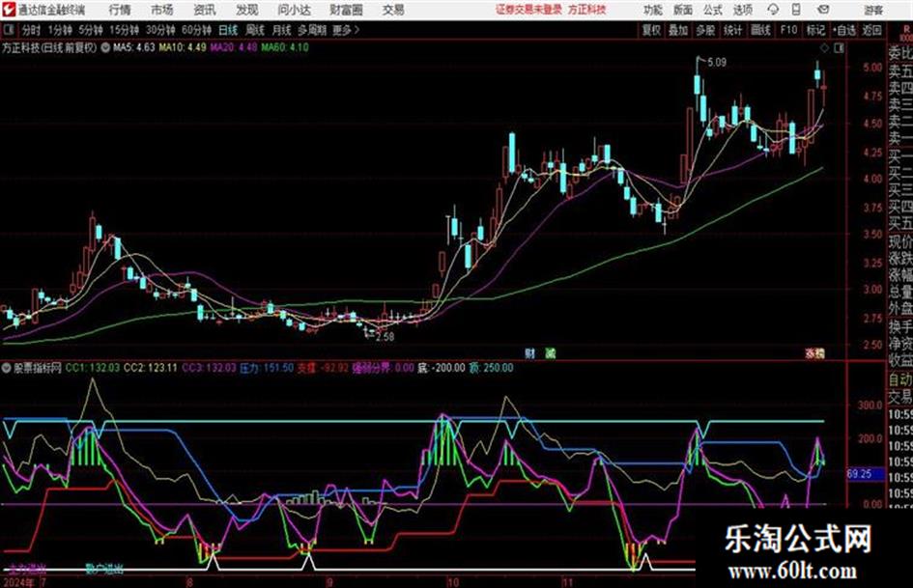The image size is (913, 588).
Task: Open the 版面 menu
Action: tap(683, 10)
